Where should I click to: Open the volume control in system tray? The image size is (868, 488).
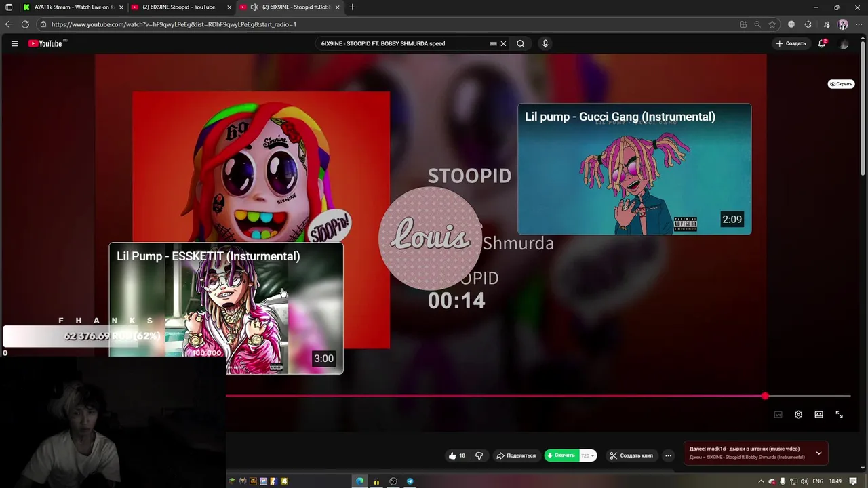[804, 481]
